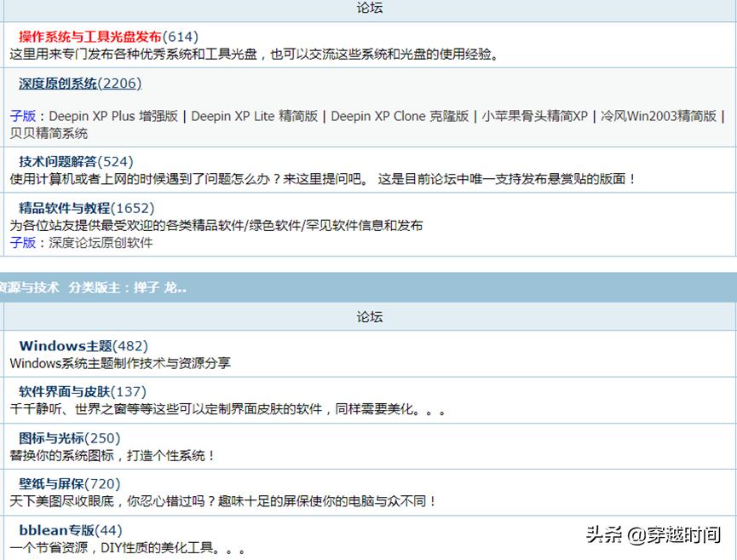Screen dimensions: 737x560
Task: Open the Windows主题 forum
Action: coord(62,346)
